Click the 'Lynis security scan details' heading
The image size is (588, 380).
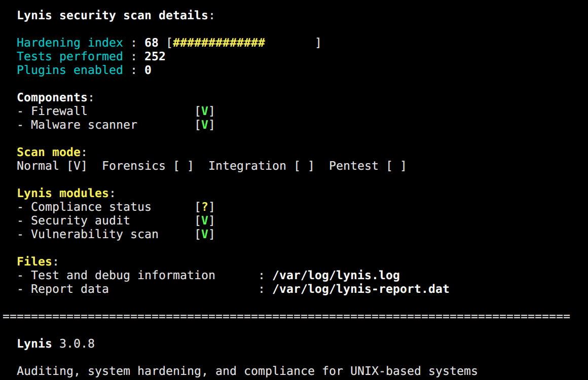coord(116,15)
